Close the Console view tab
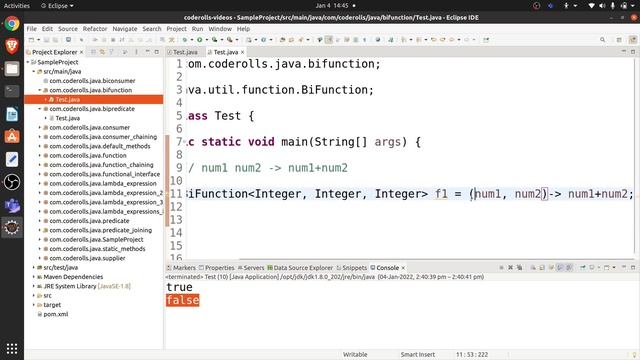Viewport: 640px width, 360px height. [x=403, y=268]
